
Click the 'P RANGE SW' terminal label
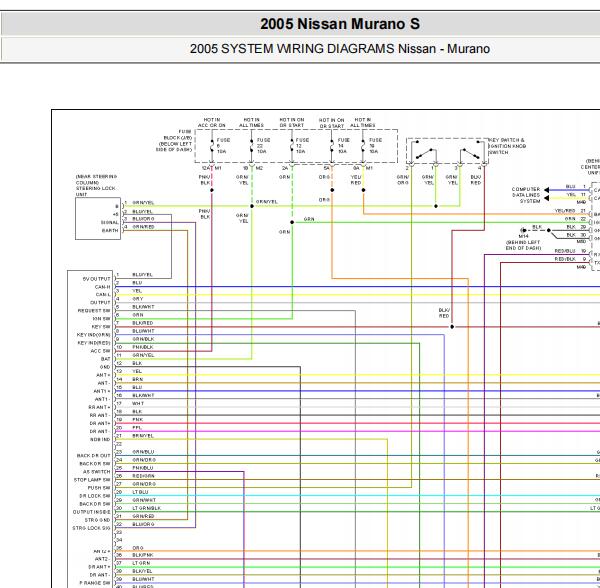pyautogui.click(x=95, y=583)
